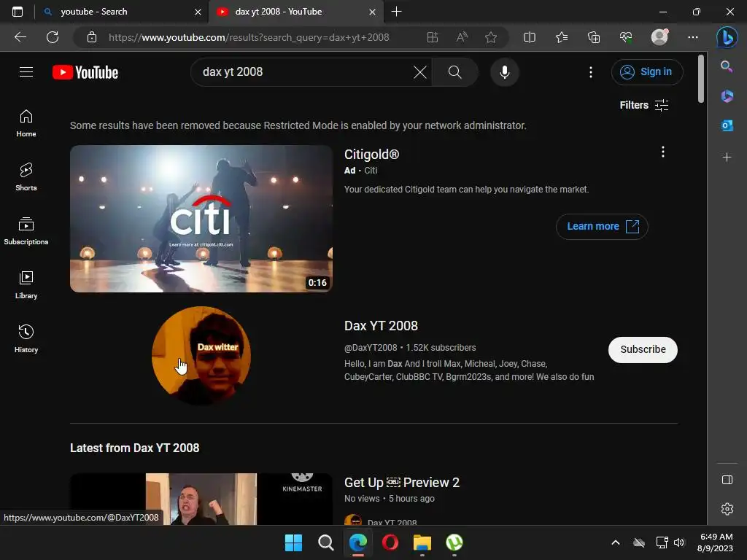747x560 pixels.
Task: Show hidden system tray icons
Action: point(616,542)
